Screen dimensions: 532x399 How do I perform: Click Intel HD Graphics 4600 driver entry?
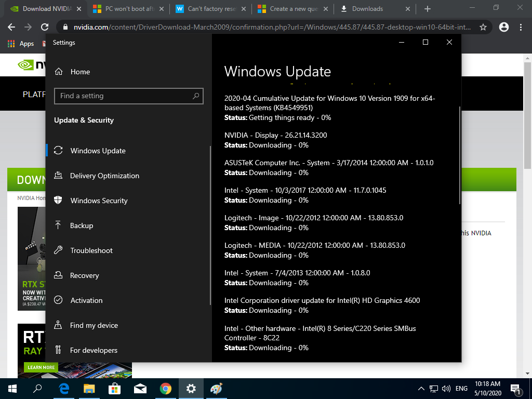tap(322, 301)
